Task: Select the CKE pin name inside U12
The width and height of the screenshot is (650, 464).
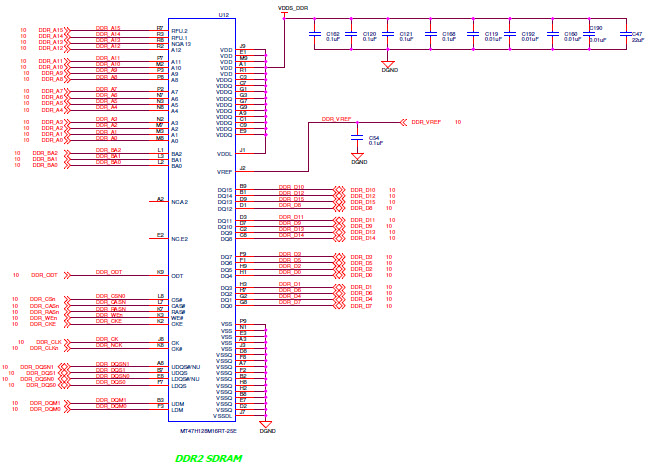Action: (x=177, y=324)
